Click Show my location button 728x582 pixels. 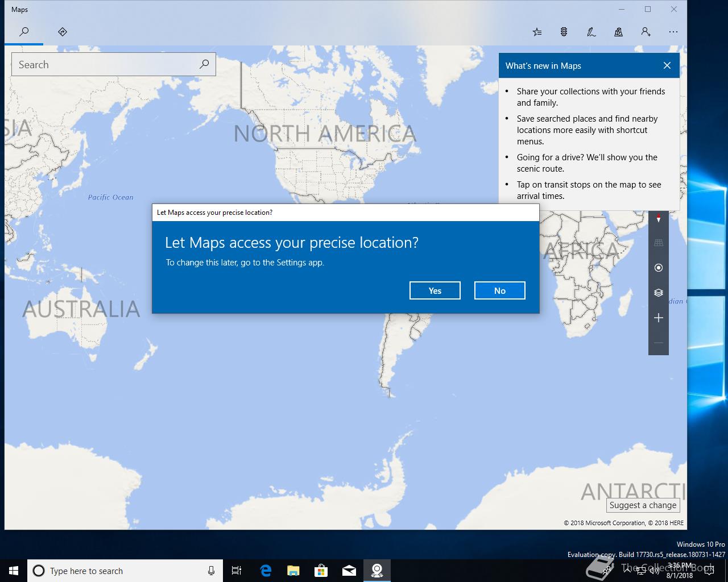[659, 268]
